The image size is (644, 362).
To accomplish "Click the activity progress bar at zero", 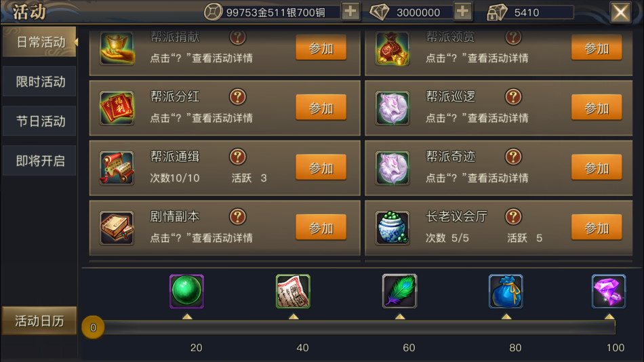I will (x=348, y=327).
